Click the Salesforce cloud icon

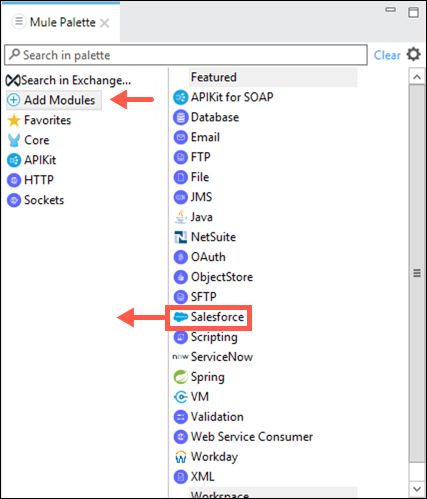tap(181, 317)
